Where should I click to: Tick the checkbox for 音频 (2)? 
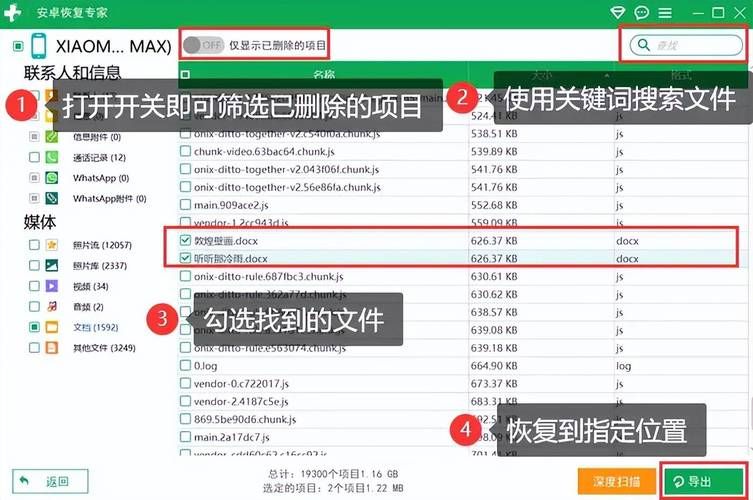coord(34,306)
